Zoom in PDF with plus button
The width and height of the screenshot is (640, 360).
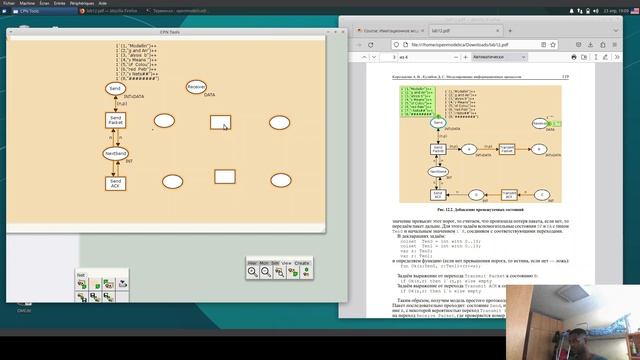point(465,57)
